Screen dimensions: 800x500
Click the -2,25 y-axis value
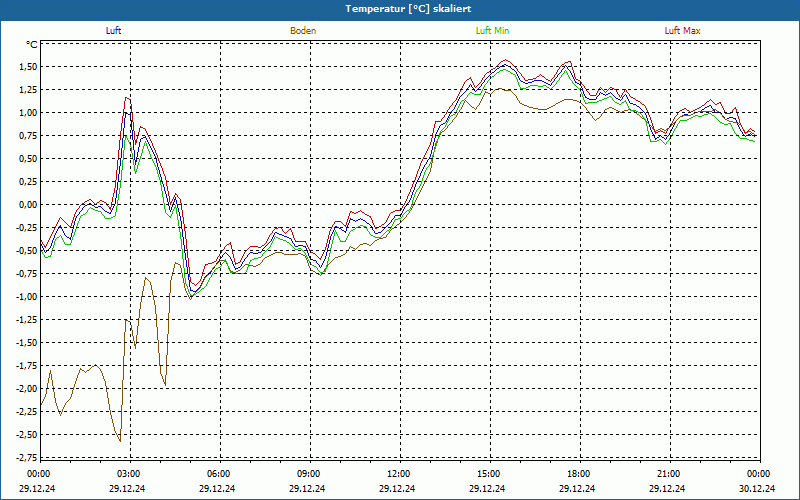coord(26,411)
